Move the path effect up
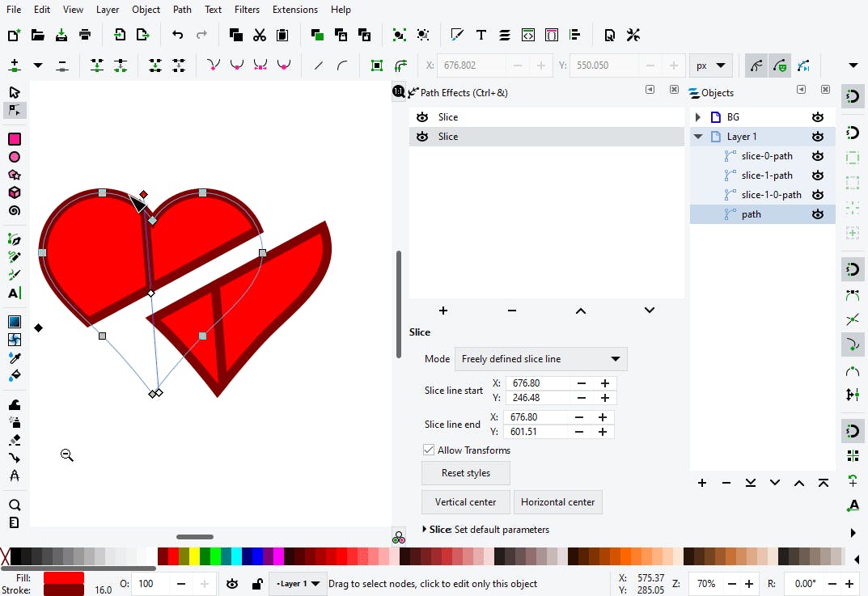This screenshot has width=868, height=596. pyautogui.click(x=581, y=311)
